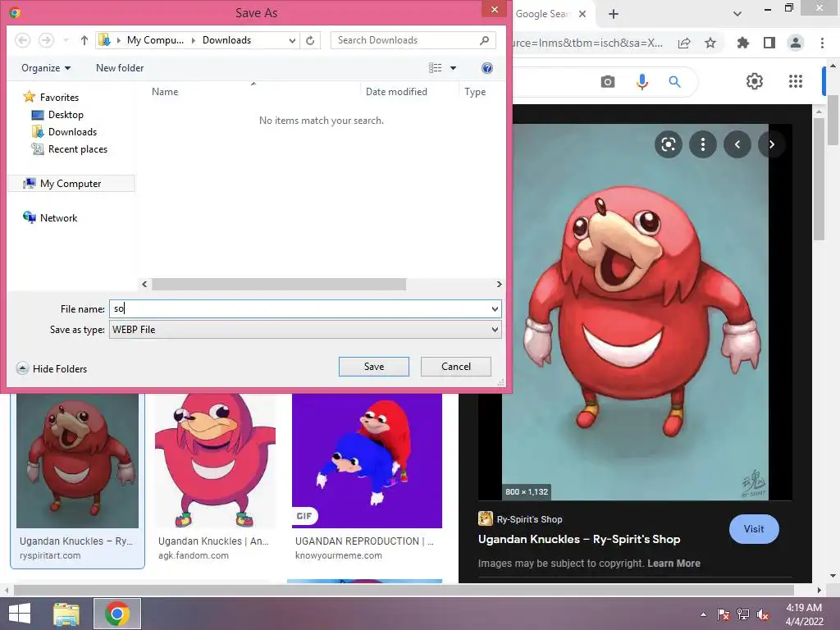Create a New folder
840x630 pixels.
coord(120,68)
